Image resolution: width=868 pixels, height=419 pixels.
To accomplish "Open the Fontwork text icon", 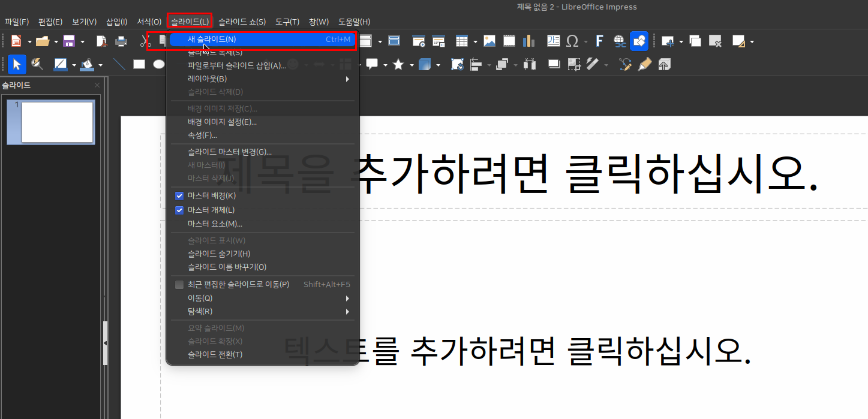I will click(599, 41).
